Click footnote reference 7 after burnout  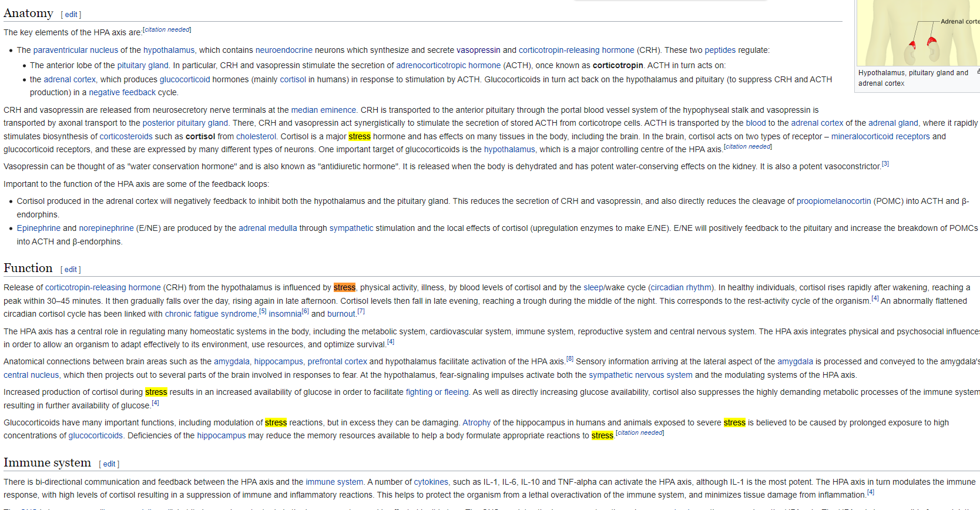pyautogui.click(x=361, y=311)
